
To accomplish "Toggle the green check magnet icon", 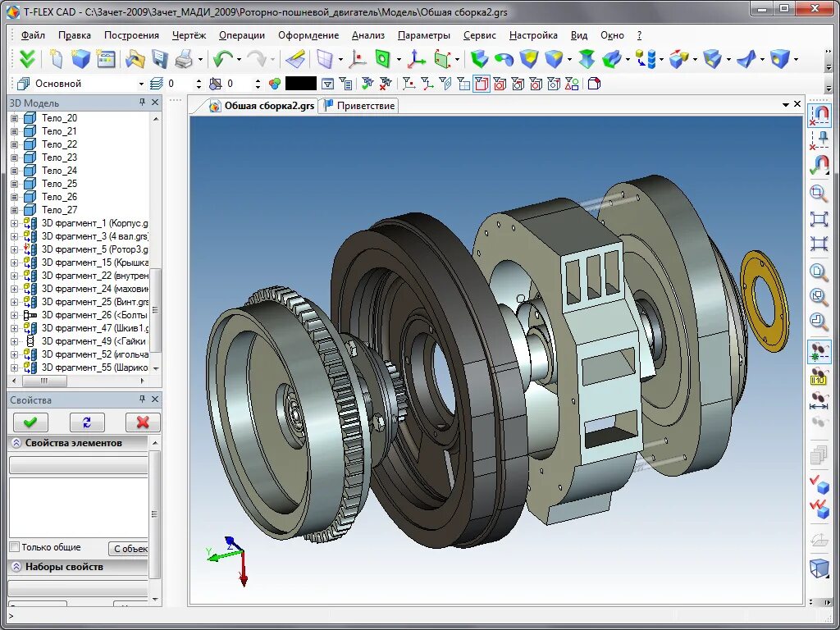I will (x=819, y=165).
